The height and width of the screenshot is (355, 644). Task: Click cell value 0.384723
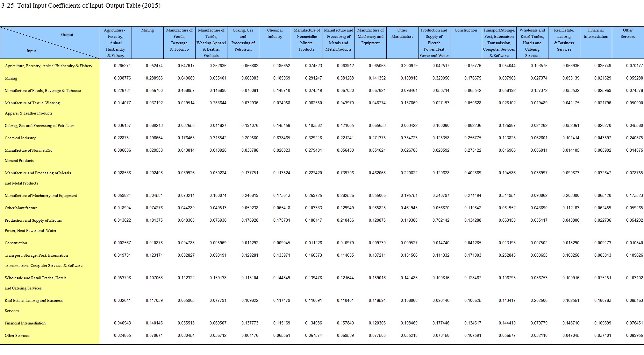click(409, 138)
